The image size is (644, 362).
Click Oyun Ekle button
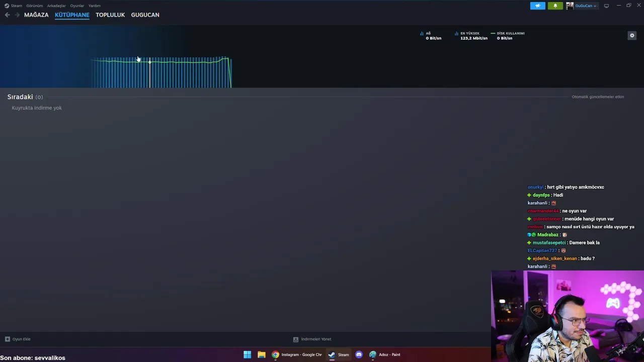click(x=18, y=339)
